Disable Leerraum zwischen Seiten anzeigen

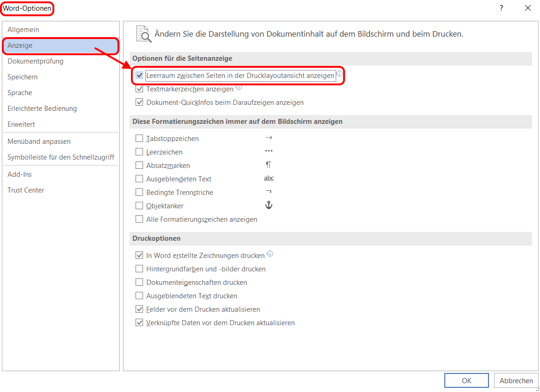(140, 75)
